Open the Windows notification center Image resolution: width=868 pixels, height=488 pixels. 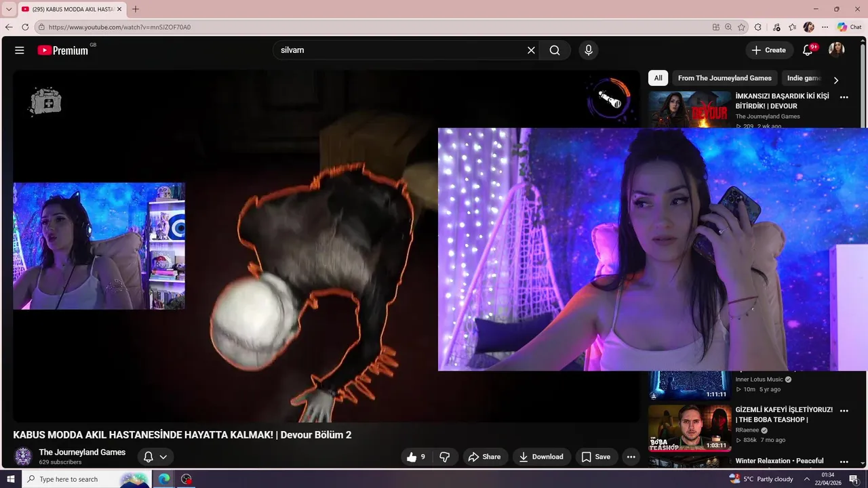click(854, 479)
